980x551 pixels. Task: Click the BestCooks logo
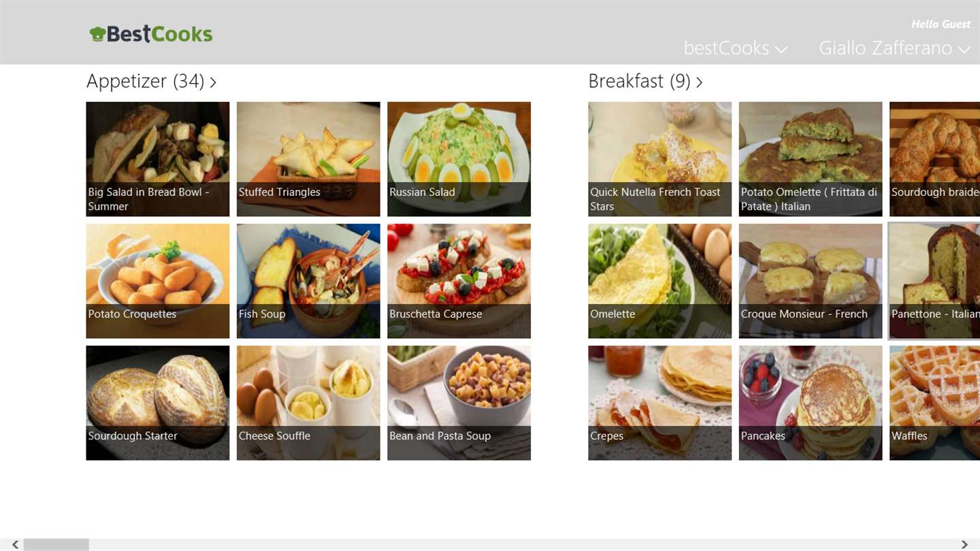[151, 34]
